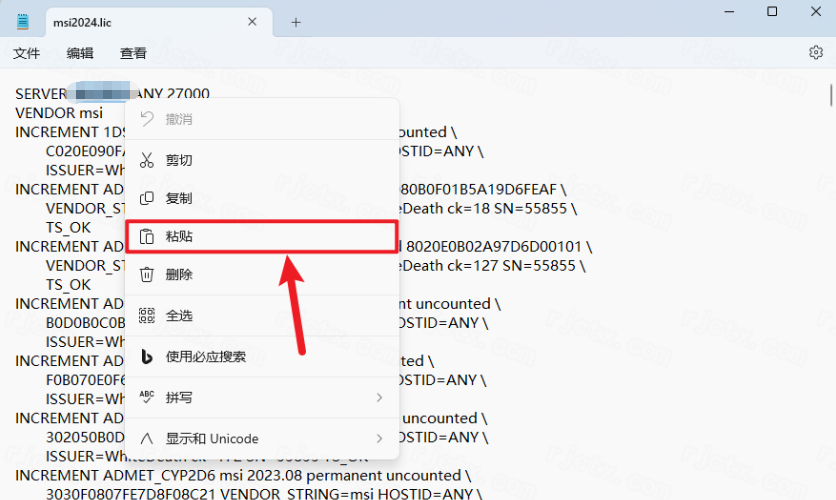
Task: Click the clipboard Paste icon
Action: click(x=147, y=237)
